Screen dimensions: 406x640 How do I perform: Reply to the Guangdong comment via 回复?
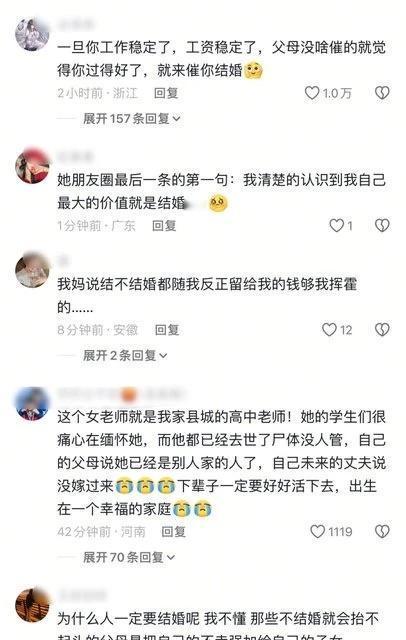pos(164,225)
